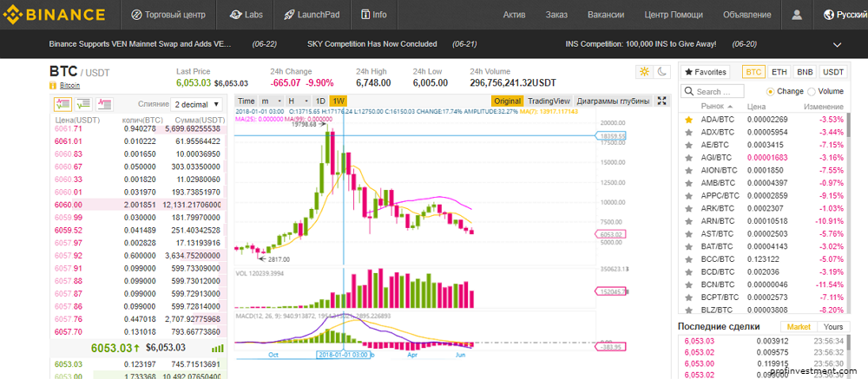Open Центр Помощи link

click(x=674, y=15)
